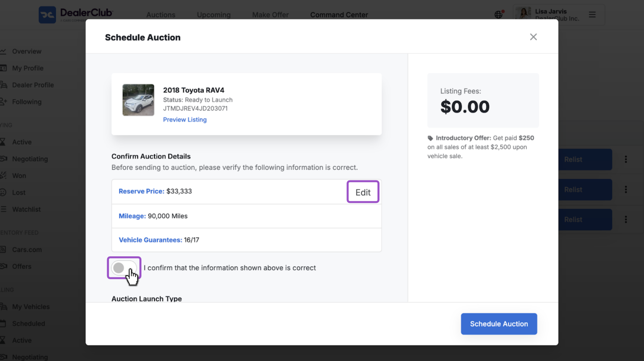Open My Vehicles in sidebar
Screen dimensions: 644x361
[x=31, y=307]
